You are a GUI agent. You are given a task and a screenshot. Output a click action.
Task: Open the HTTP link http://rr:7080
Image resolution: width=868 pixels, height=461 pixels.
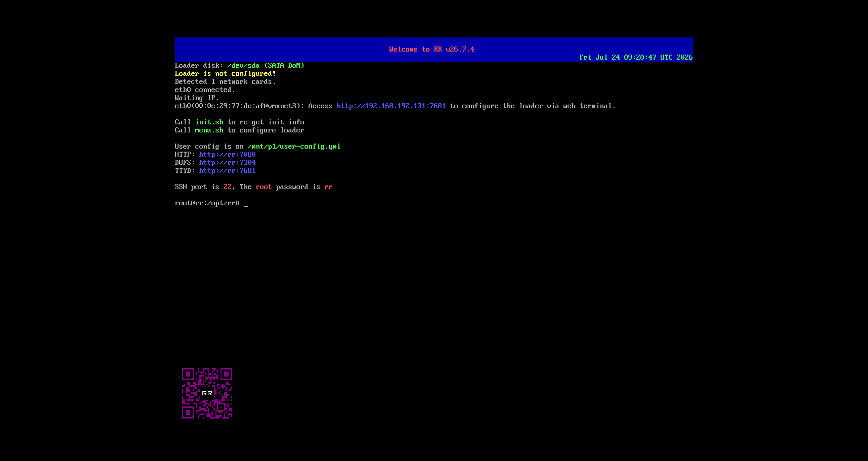[x=227, y=155]
